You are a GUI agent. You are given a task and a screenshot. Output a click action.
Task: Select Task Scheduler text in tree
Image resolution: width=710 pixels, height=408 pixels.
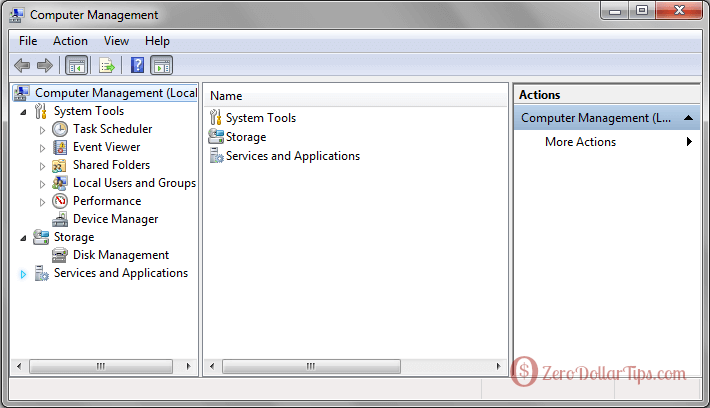[113, 129]
